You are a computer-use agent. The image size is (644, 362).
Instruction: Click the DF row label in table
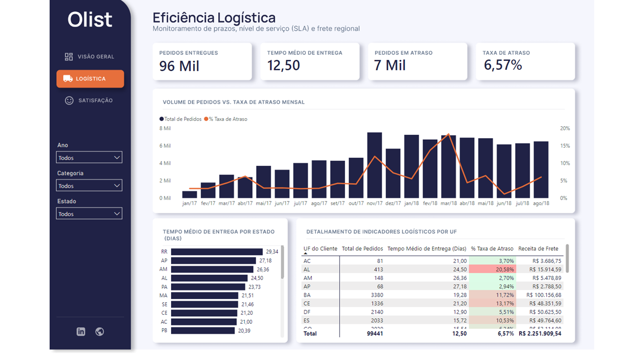pyautogui.click(x=307, y=312)
